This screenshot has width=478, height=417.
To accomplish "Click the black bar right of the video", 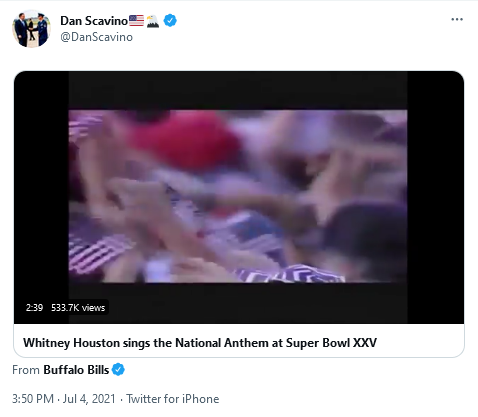I will 435,197.
